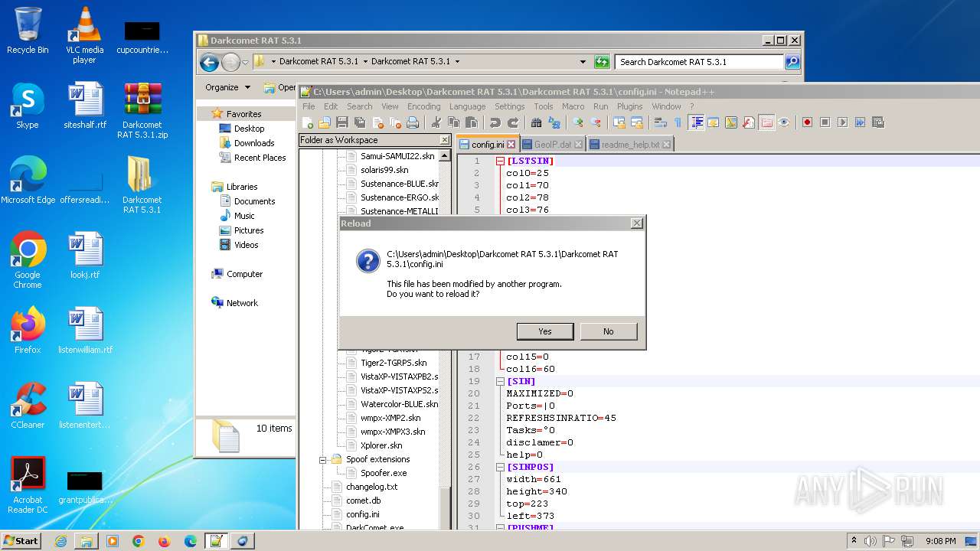
Task: Click the volume tray icon
Action: (871, 541)
